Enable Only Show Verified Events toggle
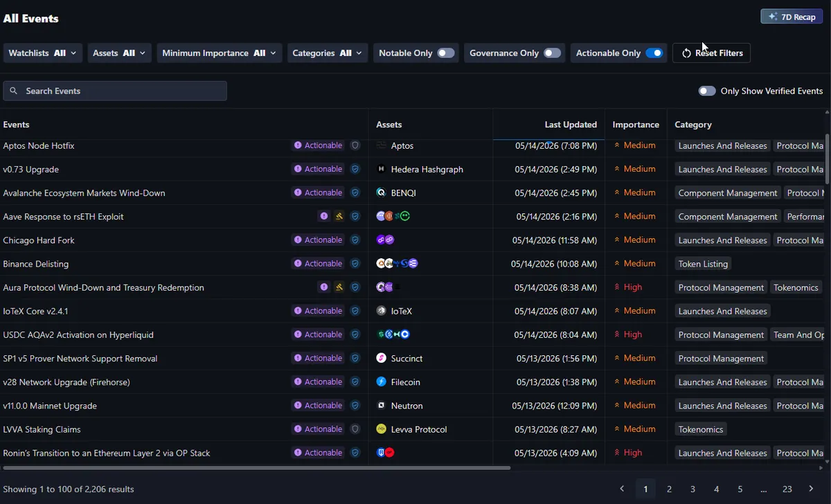This screenshot has width=831, height=504. click(707, 91)
